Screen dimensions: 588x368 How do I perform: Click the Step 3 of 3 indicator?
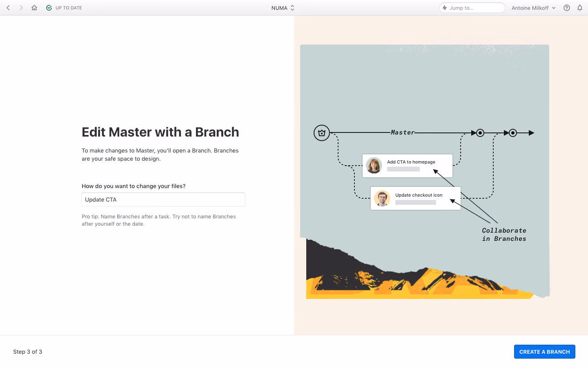28,352
